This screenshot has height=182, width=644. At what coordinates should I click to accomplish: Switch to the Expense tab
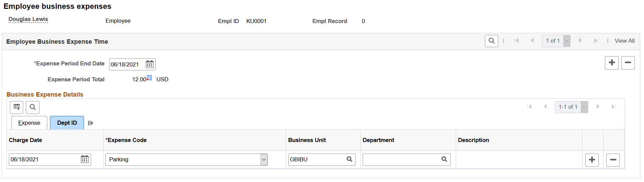(29, 123)
